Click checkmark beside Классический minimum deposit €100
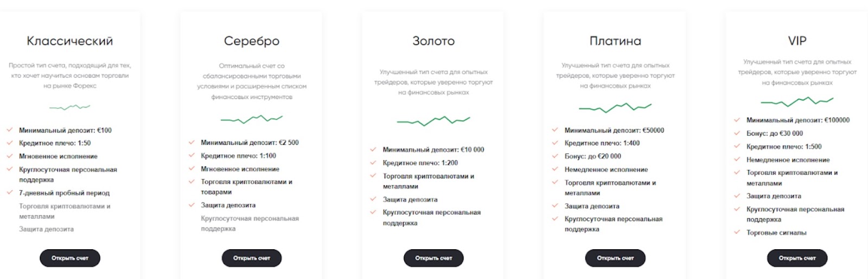The image size is (868, 279). point(10,130)
